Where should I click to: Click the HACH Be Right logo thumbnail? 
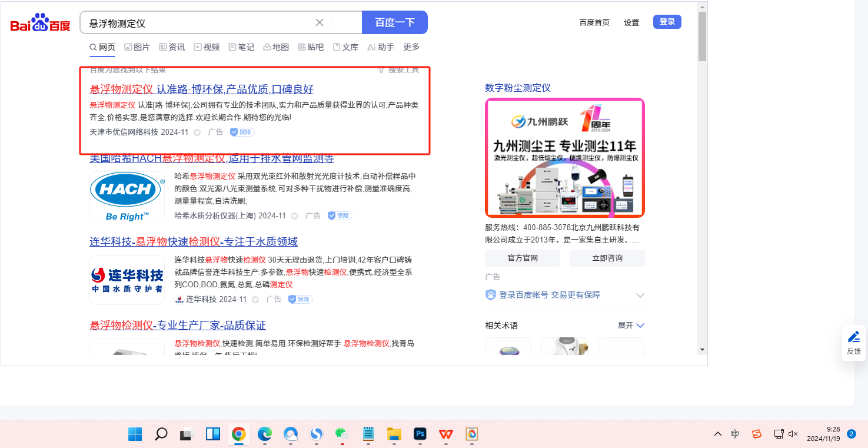pos(127,197)
